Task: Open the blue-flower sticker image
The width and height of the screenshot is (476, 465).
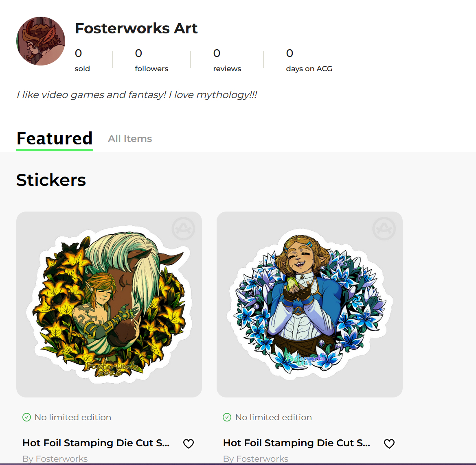Action: (309, 304)
